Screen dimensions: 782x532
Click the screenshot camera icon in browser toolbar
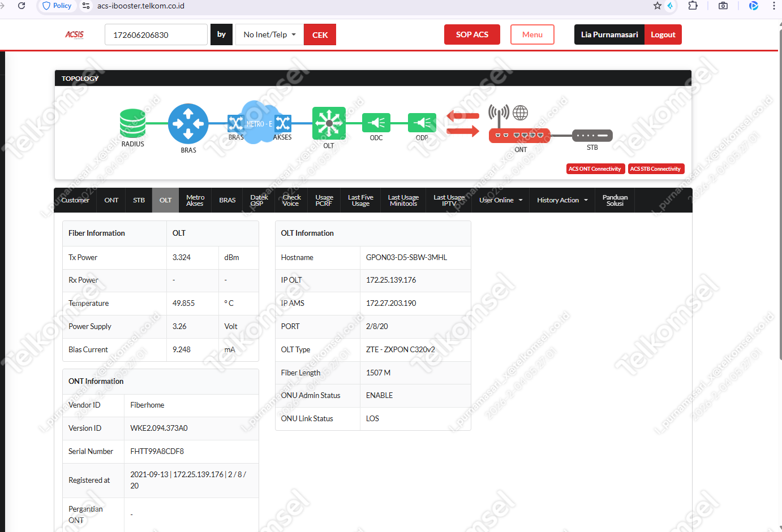tap(723, 6)
